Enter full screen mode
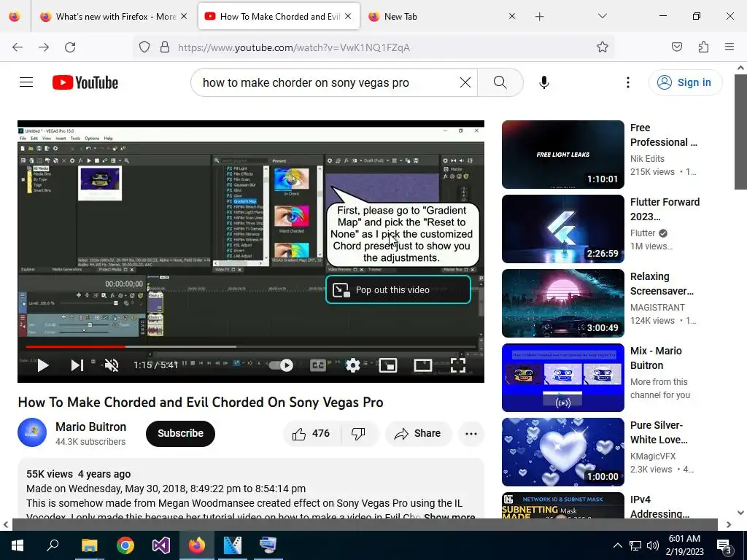This screenshot has width=747, height=560. tap(458, 365)
